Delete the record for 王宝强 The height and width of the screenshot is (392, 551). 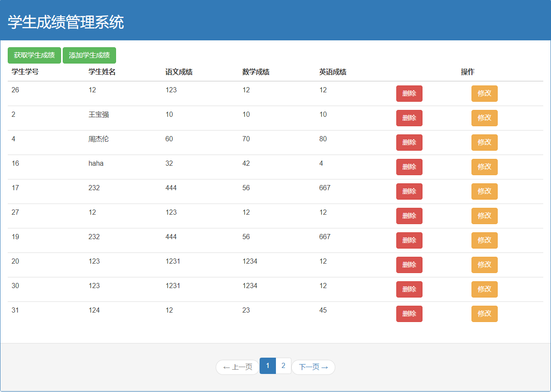click(x=409, y=118)
